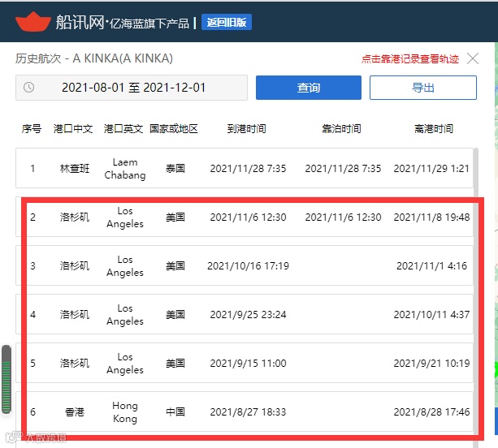Screen dimensions: 498x448
Task: Click the 船讯网 site name
Action: 80,22
